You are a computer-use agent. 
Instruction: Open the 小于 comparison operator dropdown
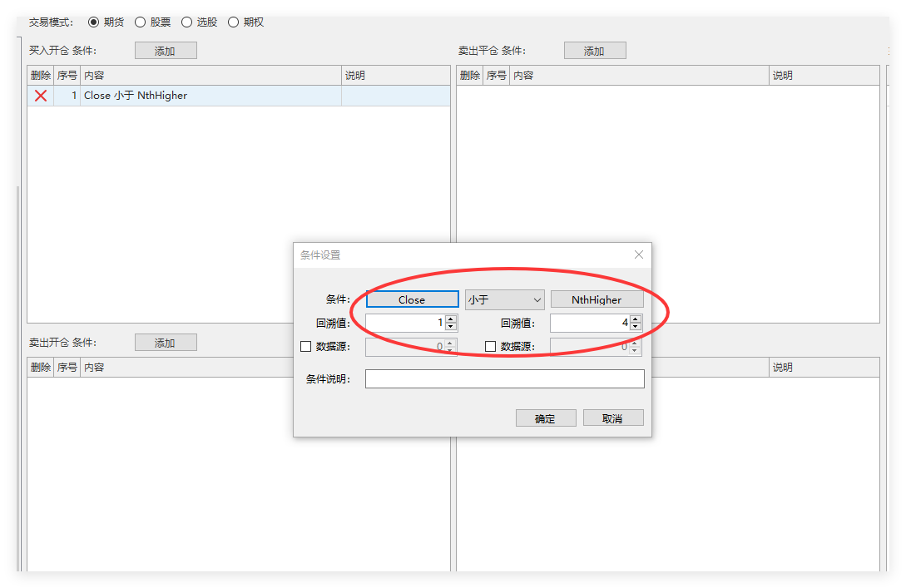point(504,299)
